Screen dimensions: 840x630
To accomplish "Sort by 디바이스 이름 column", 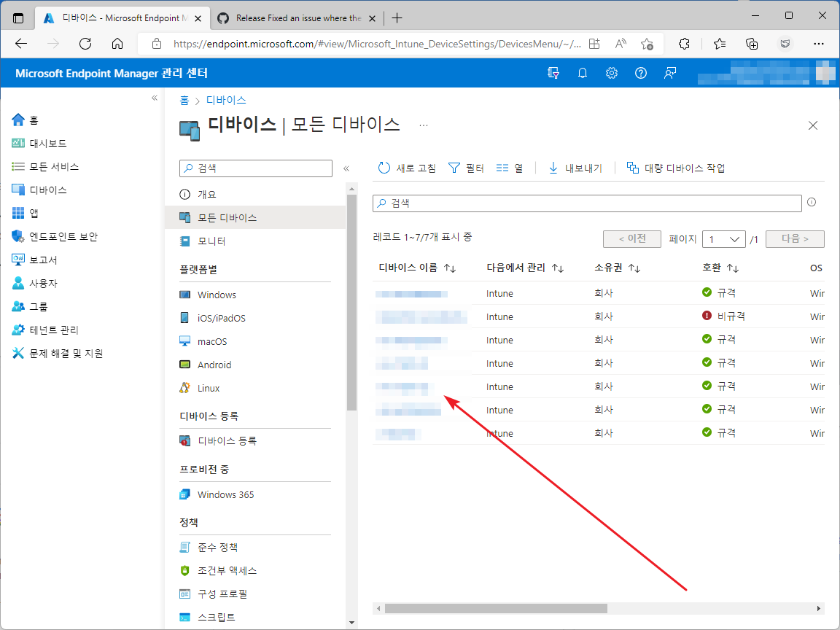I will [417, 268].
